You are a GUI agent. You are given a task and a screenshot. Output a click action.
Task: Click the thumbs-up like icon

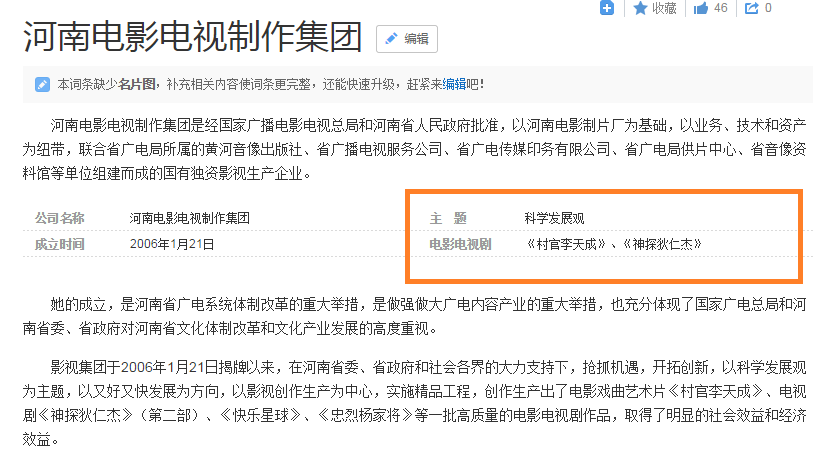click(701, 8)
